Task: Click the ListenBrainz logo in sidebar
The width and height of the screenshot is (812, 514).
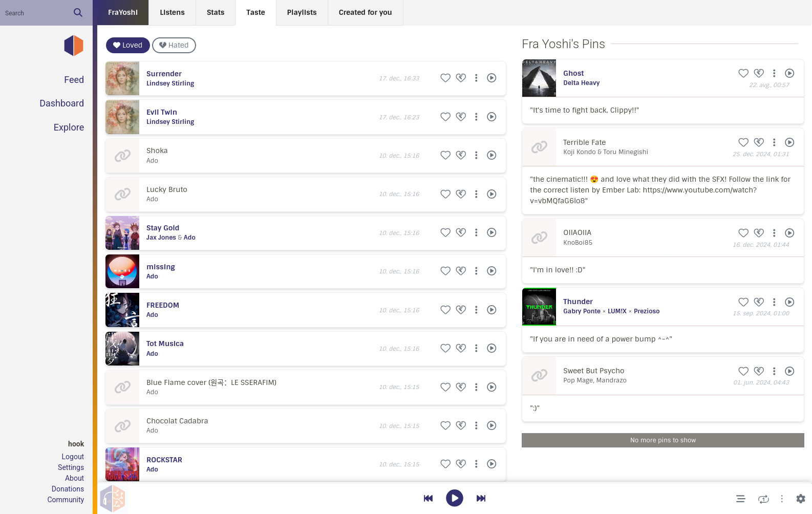Action: coord(74,46)
